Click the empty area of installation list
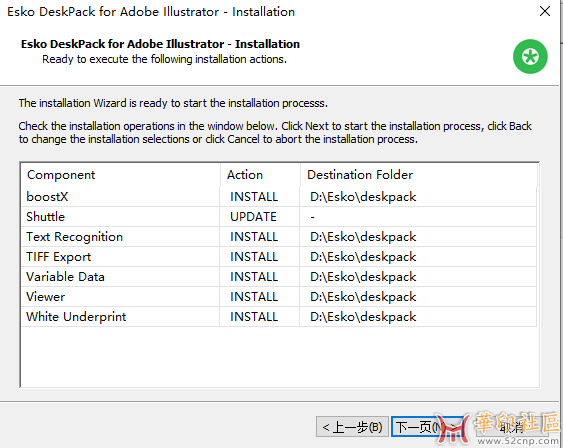The width and height of the screenshot is (563, 448). [x=279, y=357]
